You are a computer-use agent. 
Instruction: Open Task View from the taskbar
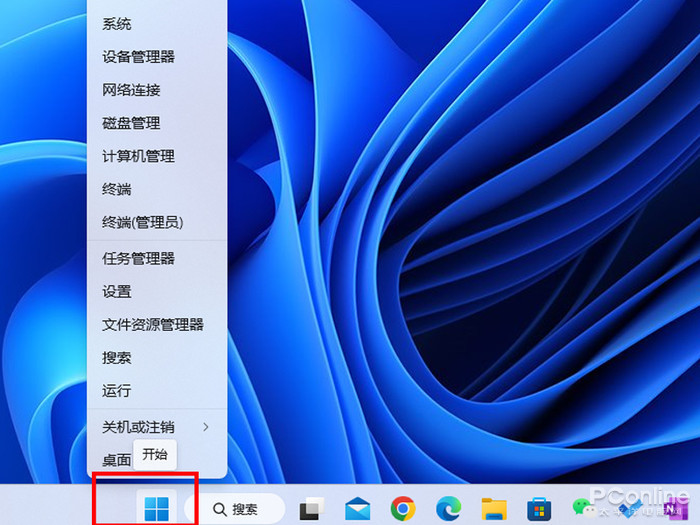[312, 508]
